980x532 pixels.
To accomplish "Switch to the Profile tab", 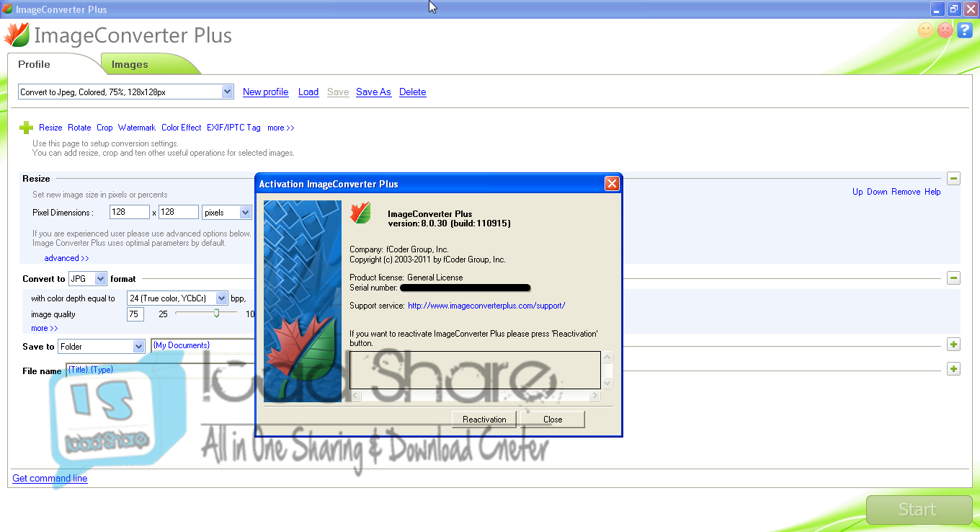I will (35, 64).
